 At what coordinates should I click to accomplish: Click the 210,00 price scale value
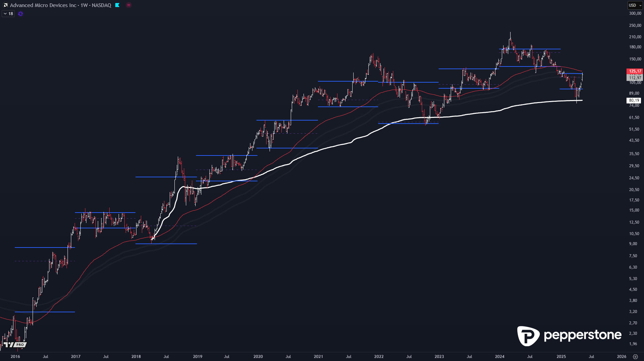coord(635,37)
